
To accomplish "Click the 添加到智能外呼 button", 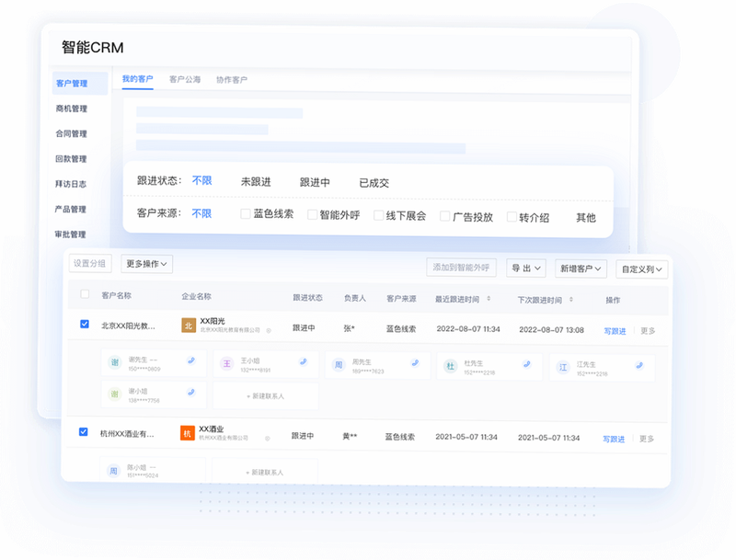I will 461,268.
